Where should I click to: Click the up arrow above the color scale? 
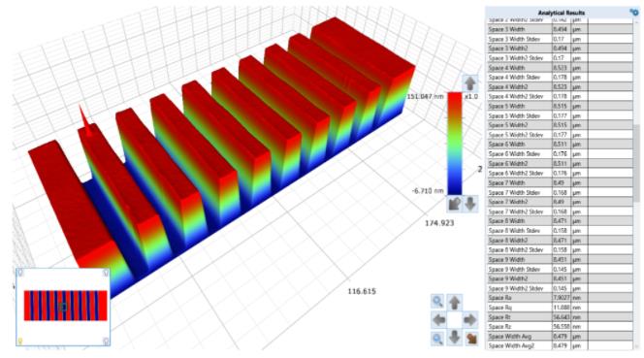pos(469,83)
